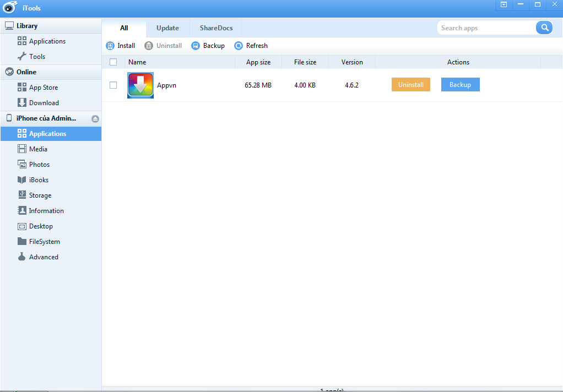Viewport: 563px width, 392px height.
Task: Open the Appvn app icon
Action: point(140,85)
